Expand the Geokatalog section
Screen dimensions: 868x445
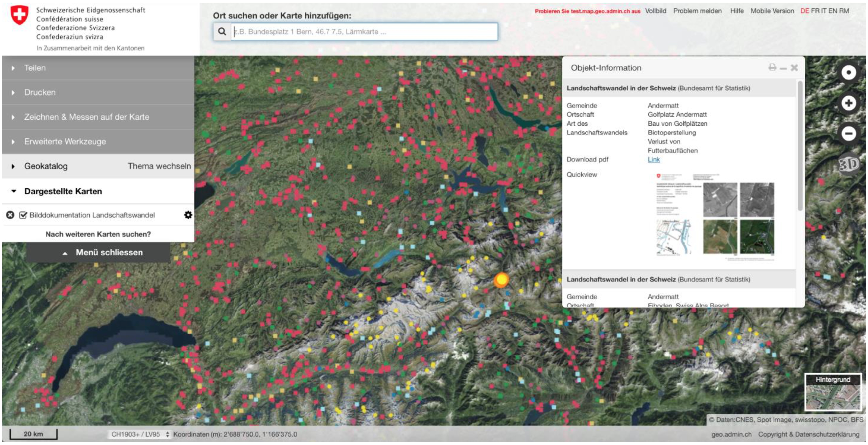click(x=46, y=166)
